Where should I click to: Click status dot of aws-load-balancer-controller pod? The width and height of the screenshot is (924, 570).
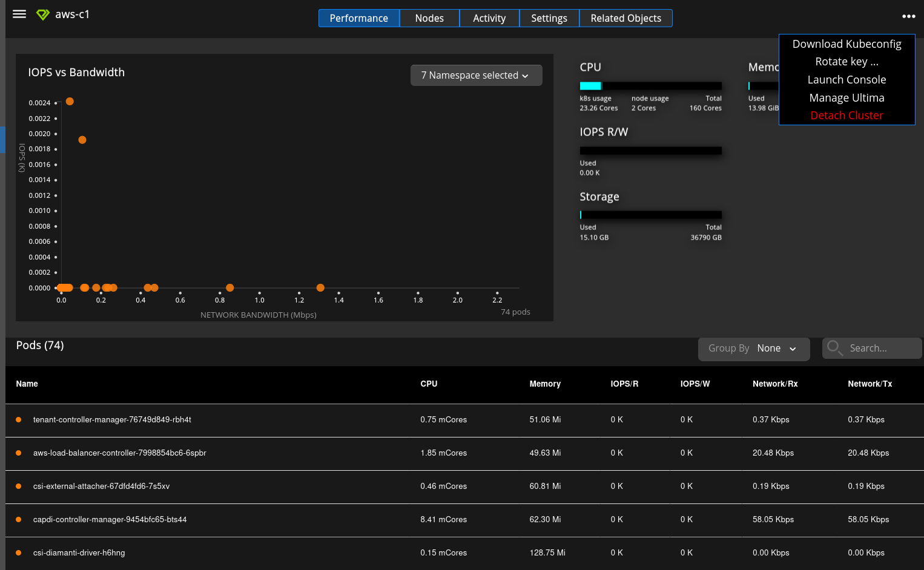[19, 453]
